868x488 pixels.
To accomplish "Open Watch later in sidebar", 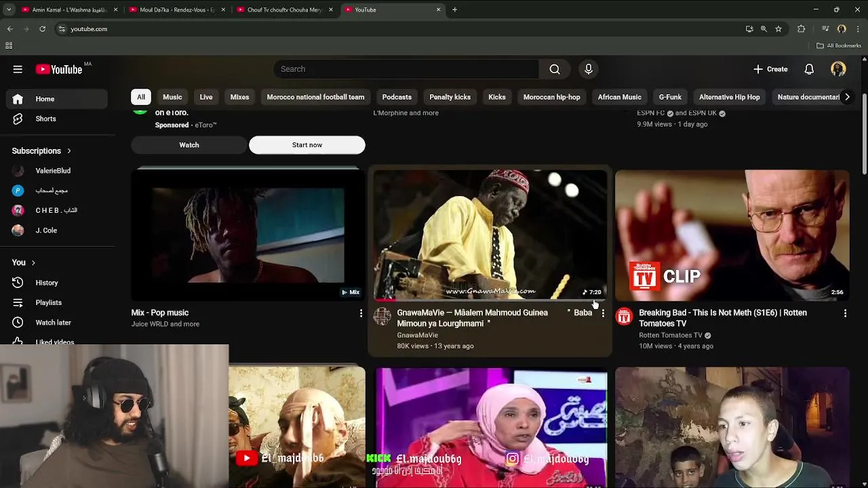I will click(57, 323).
